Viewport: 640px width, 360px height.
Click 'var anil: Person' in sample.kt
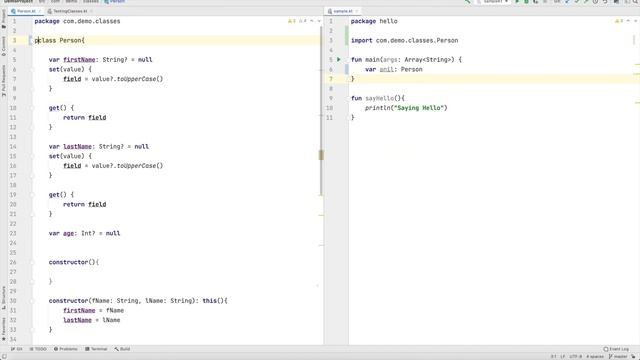coord(394,69)
